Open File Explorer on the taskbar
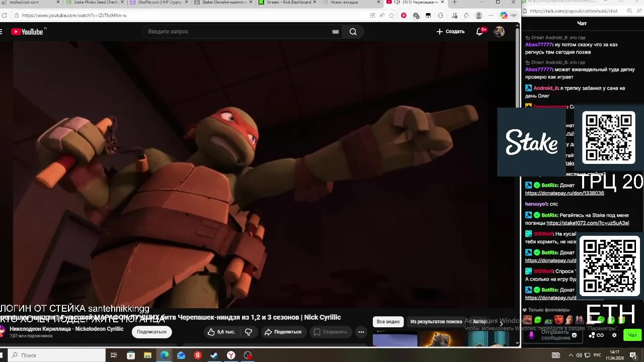 click(x=147, y=355)
